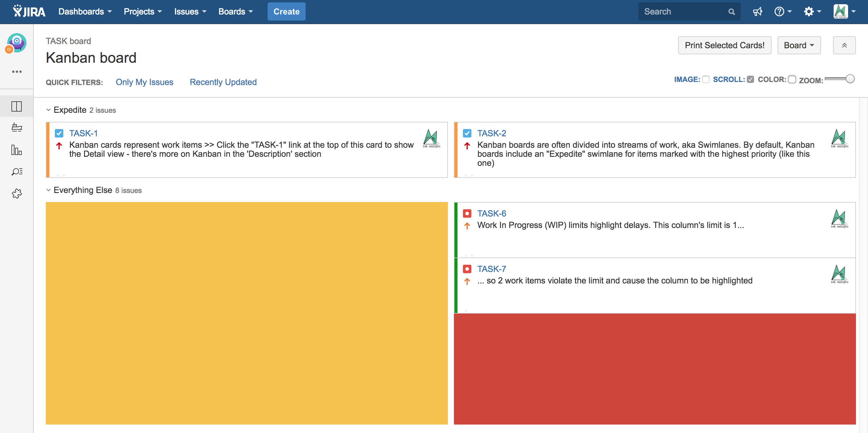Viewport: 868px width, 433px height.
Task: Collapse the Expedite swimlane
Action: coord(49,110)
